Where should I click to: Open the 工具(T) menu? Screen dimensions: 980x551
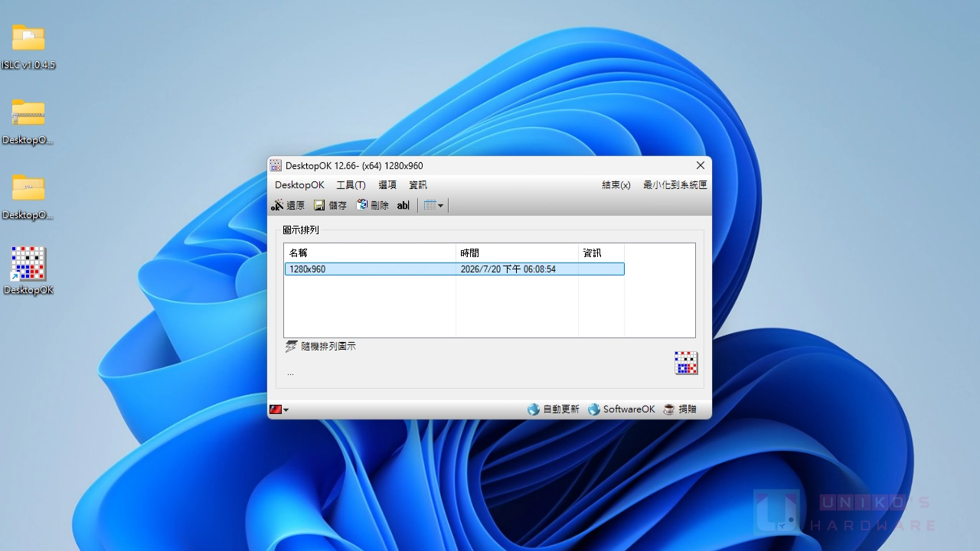(351, 185)
